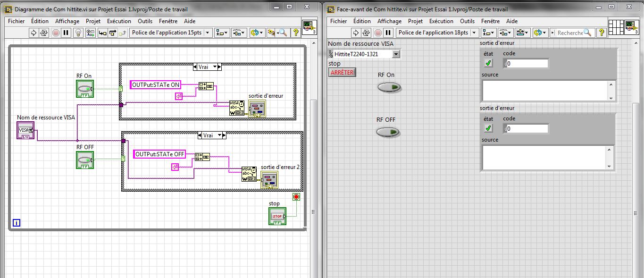Open the font dropdown showing 18pts
Image resolution: width=644 pixels, height=278 pixels.
point(437,33)
